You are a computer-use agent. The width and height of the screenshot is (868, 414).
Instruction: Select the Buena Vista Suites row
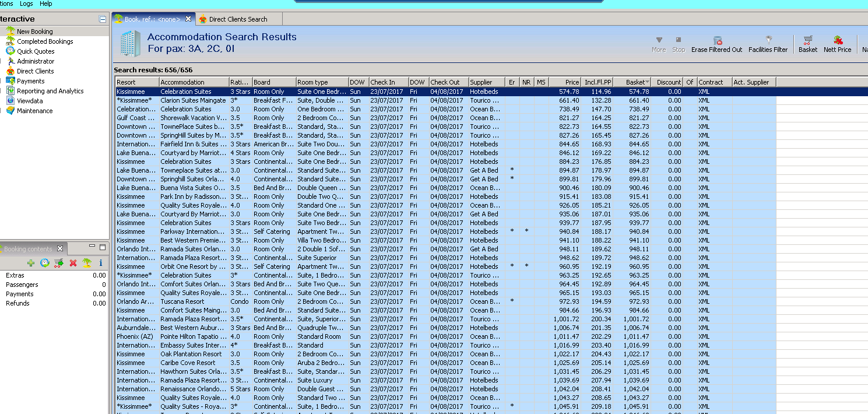pyautogui.click(x=446, y=188)
